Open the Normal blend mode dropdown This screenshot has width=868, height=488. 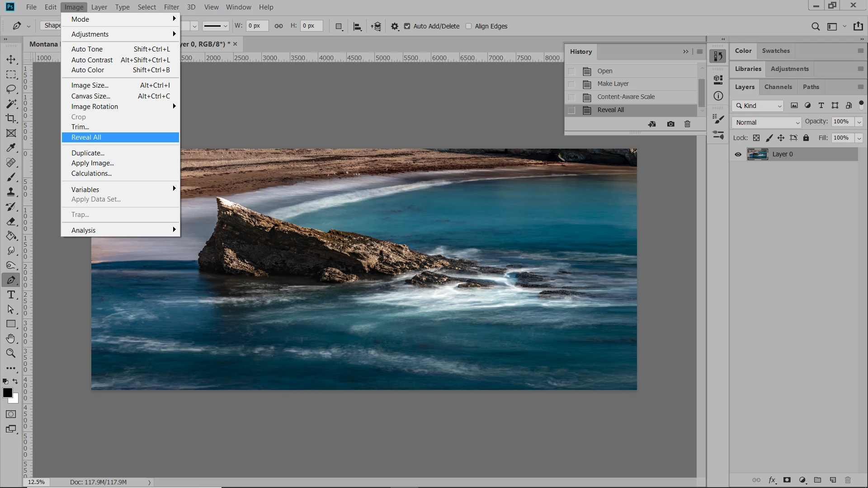[x=767, y=122]
